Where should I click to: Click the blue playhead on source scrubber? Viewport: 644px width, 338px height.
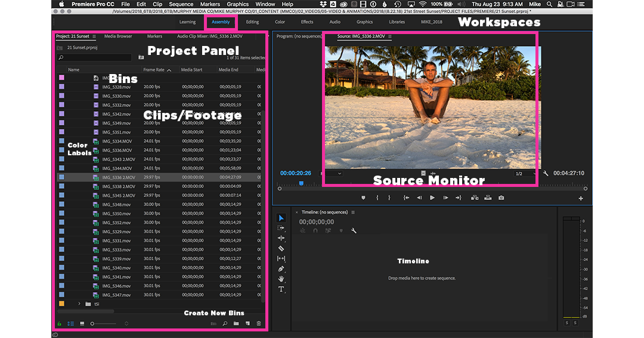coord(301,183)
